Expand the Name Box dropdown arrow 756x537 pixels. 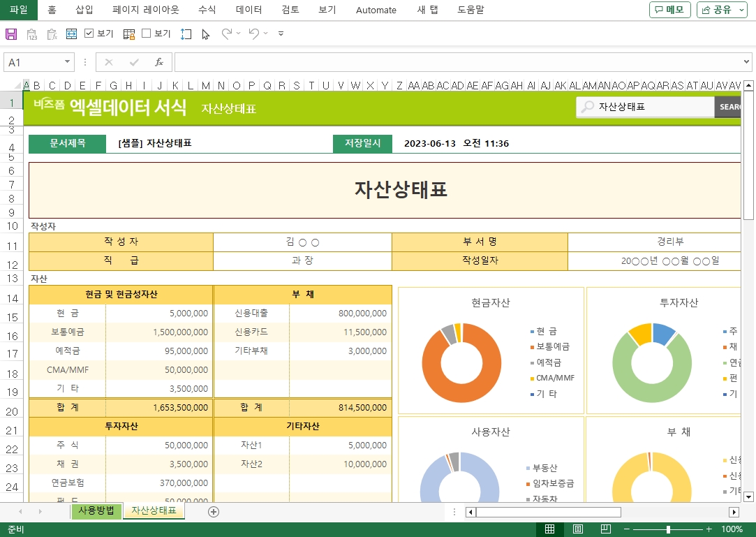(x=68, y=62)
